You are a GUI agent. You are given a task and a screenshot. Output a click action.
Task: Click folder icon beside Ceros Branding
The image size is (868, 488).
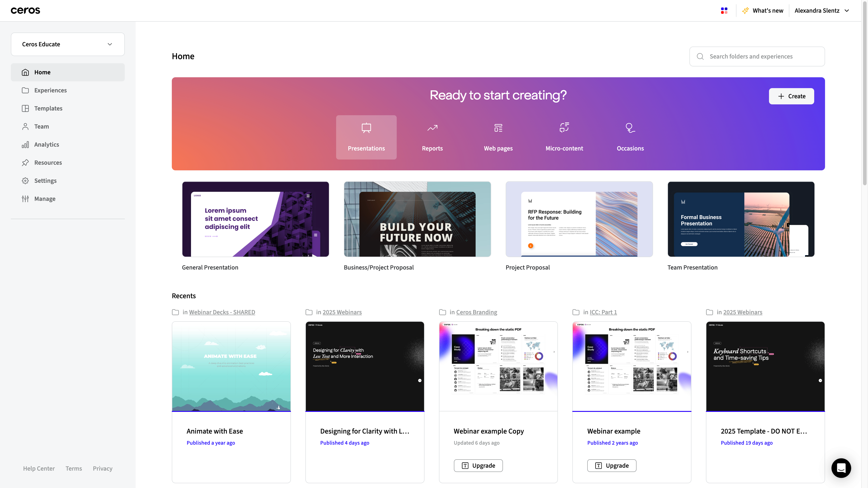(x=442, y=312)
